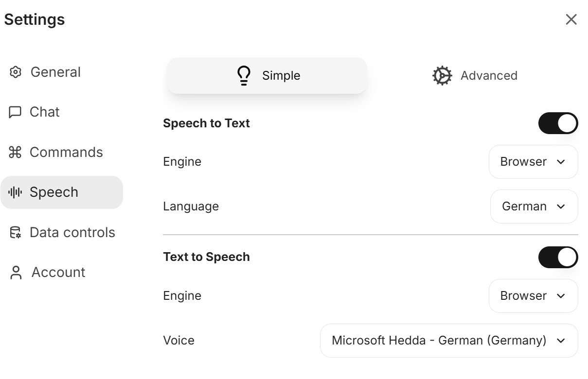
Task: Expand the German language dropdown
Action: 534,207
